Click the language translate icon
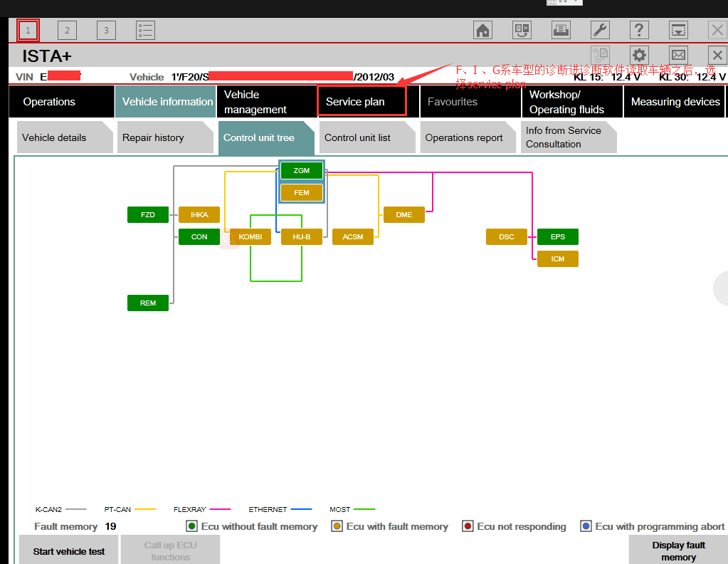This screenshot has width=728, height=564. coord(522,30)
